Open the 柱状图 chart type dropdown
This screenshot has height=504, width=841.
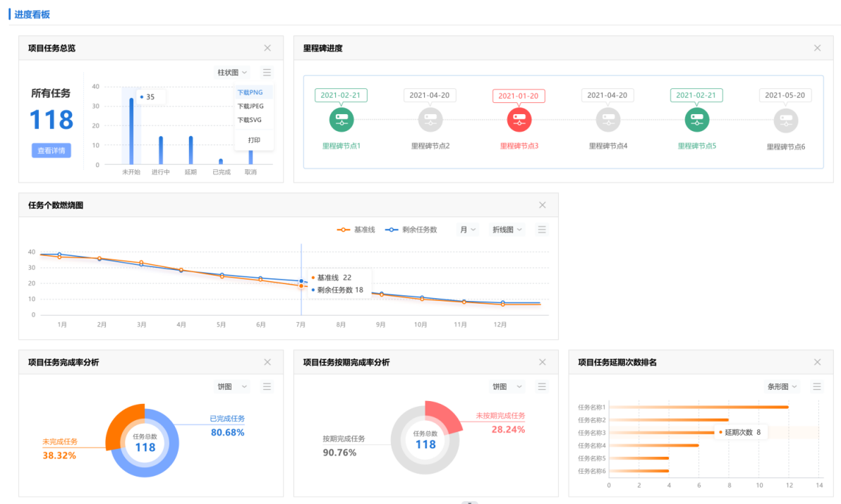[x=232, y=72]
